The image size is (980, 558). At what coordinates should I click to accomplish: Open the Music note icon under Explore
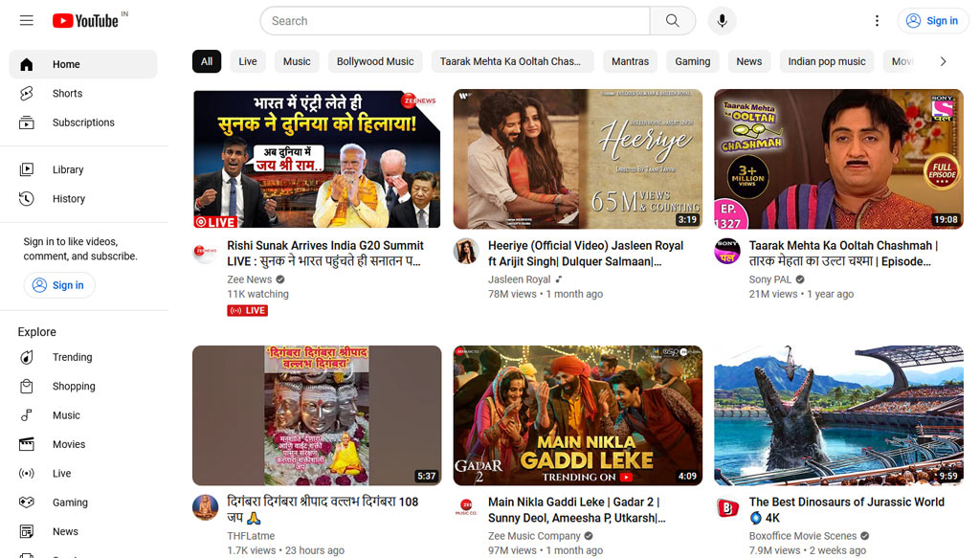pos(26,414)
